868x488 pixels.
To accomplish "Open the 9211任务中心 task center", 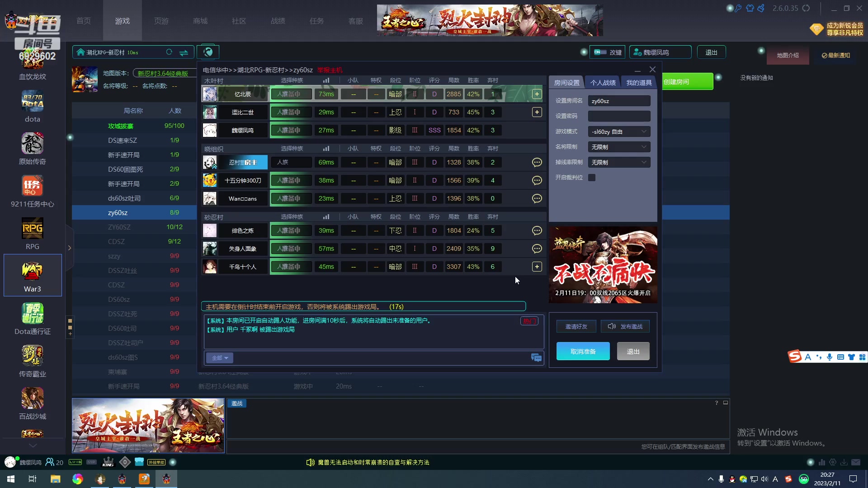I will point(32,192).
